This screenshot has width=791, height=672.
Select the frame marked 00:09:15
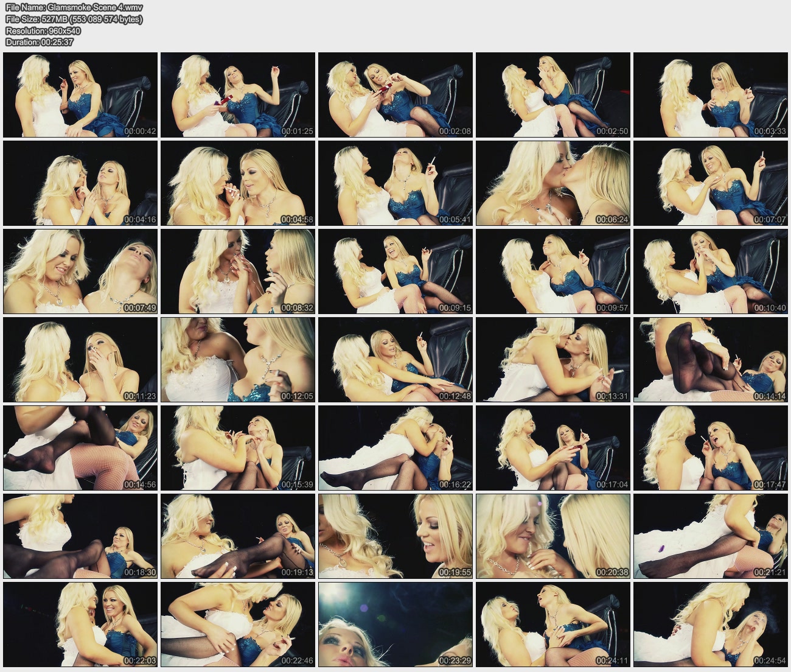click(x=395, y=271)
